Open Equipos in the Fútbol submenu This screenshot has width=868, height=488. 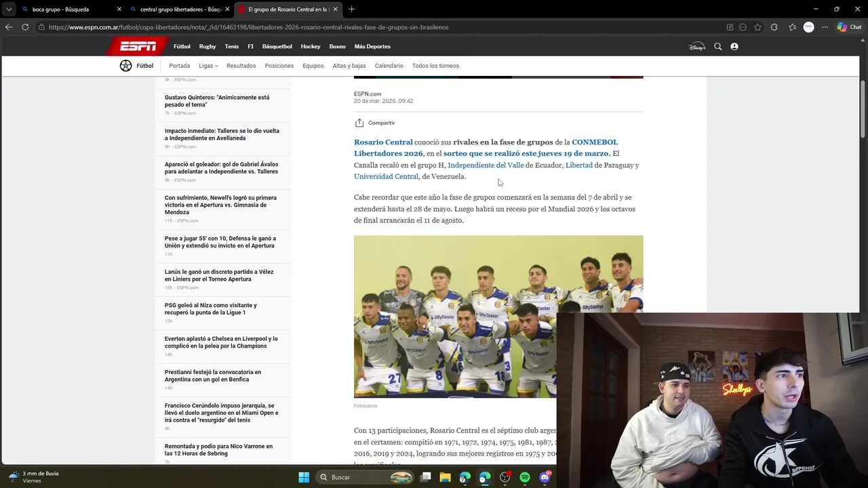point(313,66)
